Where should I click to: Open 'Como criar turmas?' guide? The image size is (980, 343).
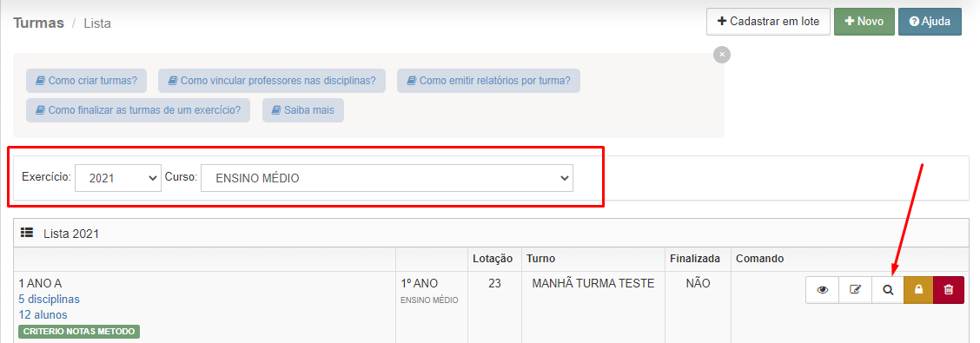click(86, 81)
